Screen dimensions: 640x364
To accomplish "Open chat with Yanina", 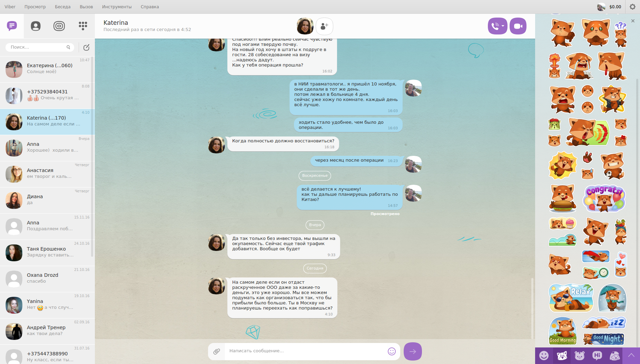I will (x=47, y=305).
